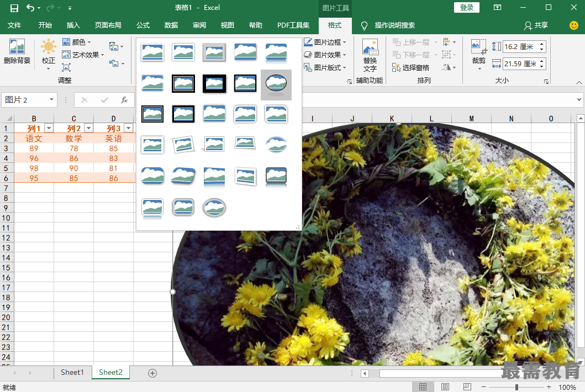Collapse the ribbon with the chevron
The height and width of the screenshot is (392, 585).
coord(579,82)
